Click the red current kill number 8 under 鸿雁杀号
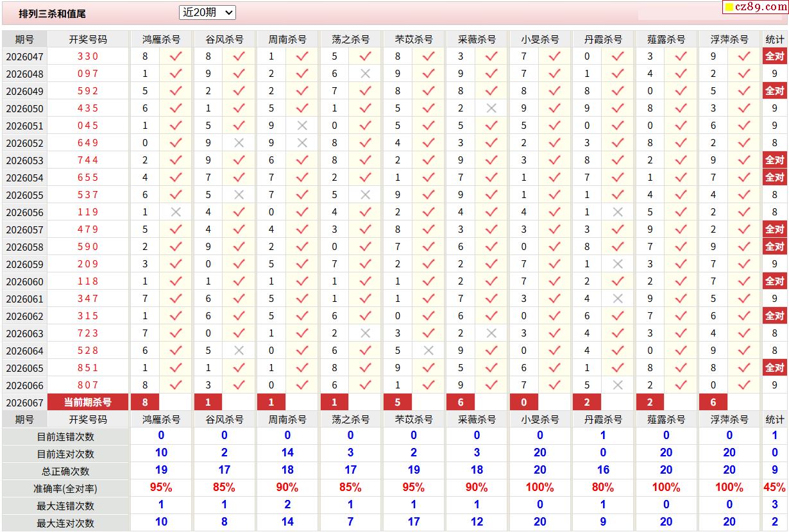 pyautogui.click(x=145, y=403)
